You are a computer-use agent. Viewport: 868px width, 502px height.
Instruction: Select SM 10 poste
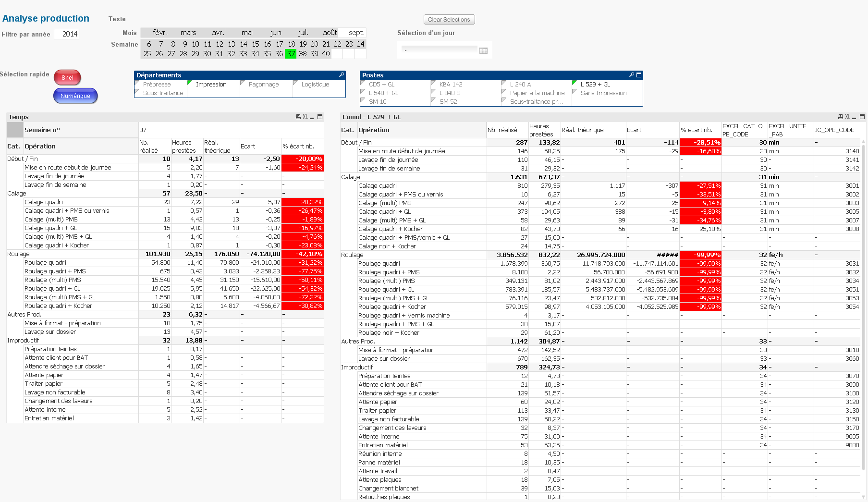396,102
